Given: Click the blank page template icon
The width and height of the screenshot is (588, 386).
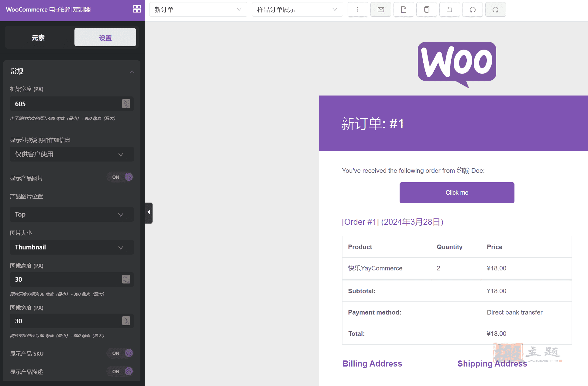Looking at the screenshot, I should tap(404, 9).
